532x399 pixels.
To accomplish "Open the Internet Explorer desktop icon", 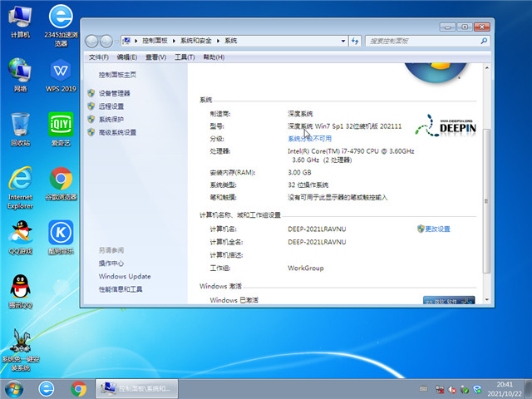I will 20,188.
